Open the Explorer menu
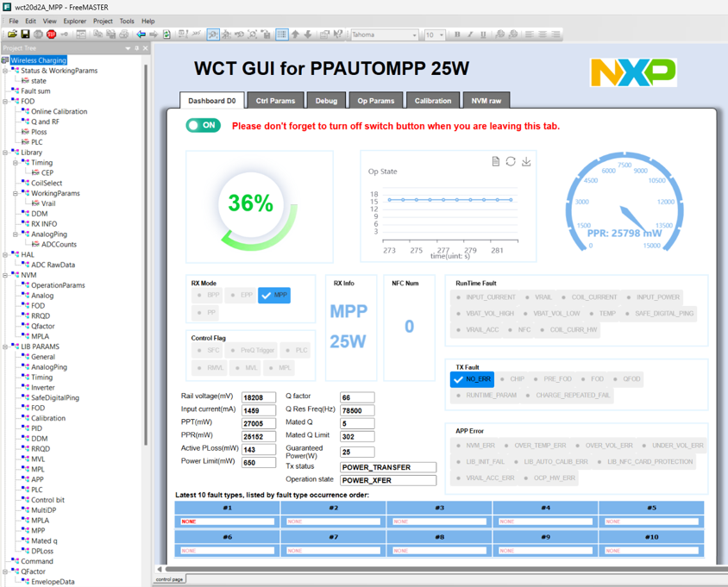Viewport: 728px width, 587px height. [x=75, y=21]
